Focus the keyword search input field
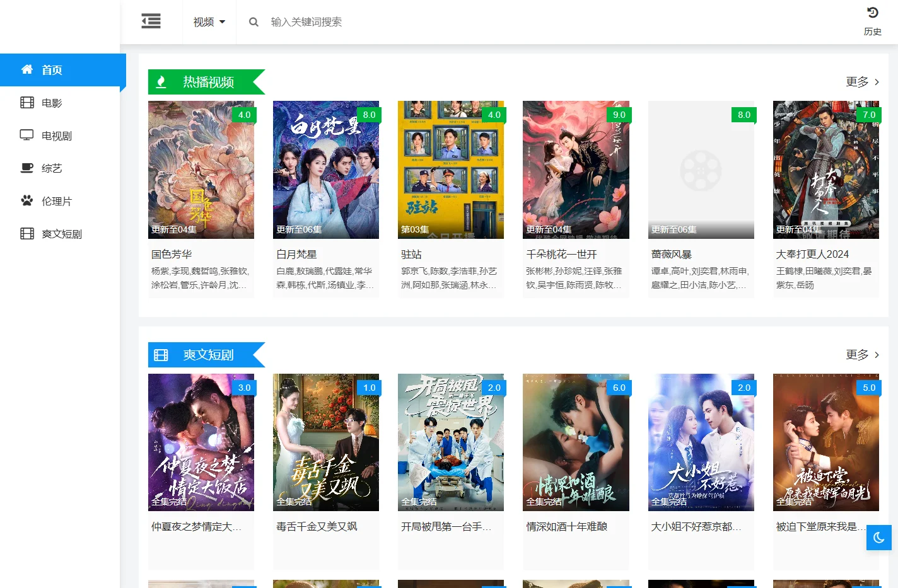 [404, 22]
